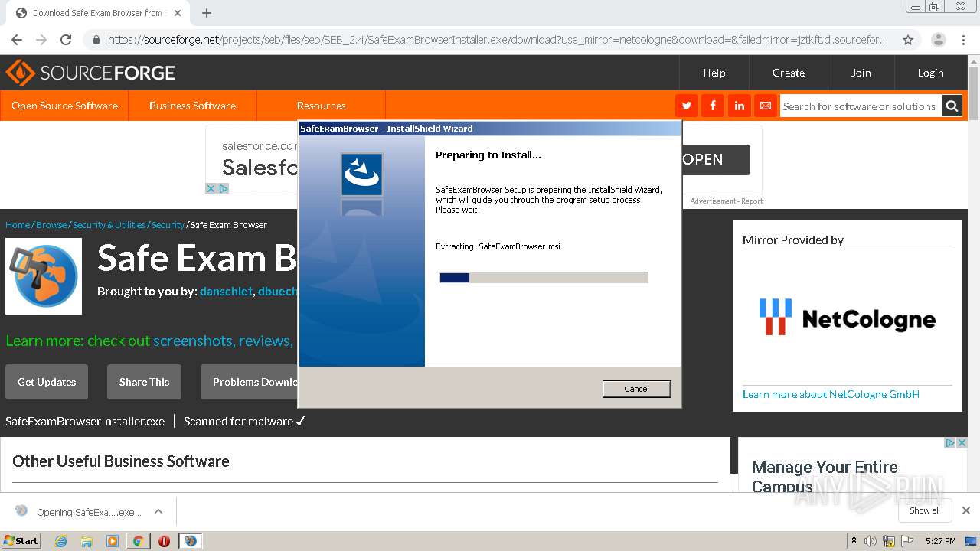Viewport: 980px width, 551px height.
Task: Open the Chrome three-dot menu
Action: [x=963, y=40]
